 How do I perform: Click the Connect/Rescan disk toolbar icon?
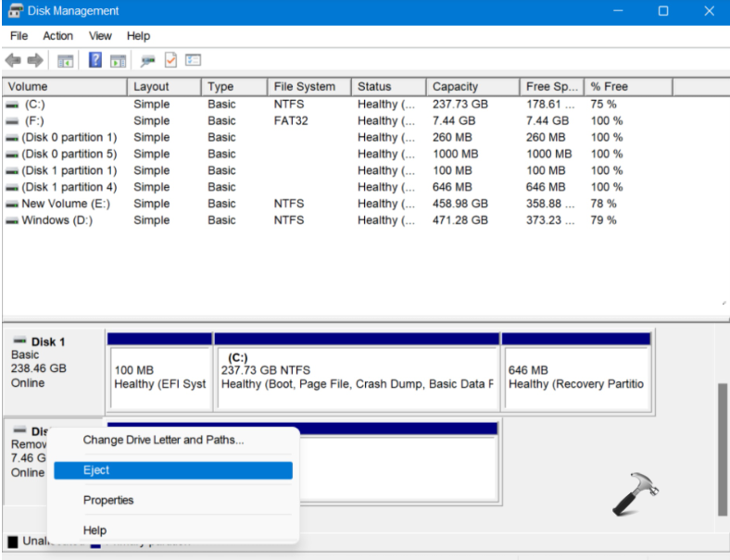[147, 60]
